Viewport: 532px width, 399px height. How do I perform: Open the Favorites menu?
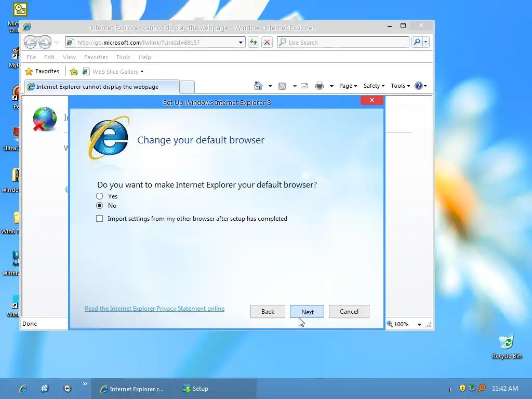coord(96,57)
